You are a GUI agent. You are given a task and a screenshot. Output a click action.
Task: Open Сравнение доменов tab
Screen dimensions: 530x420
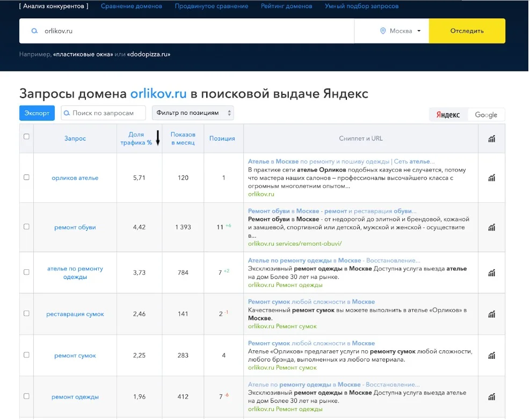click(x=132, y=6)
